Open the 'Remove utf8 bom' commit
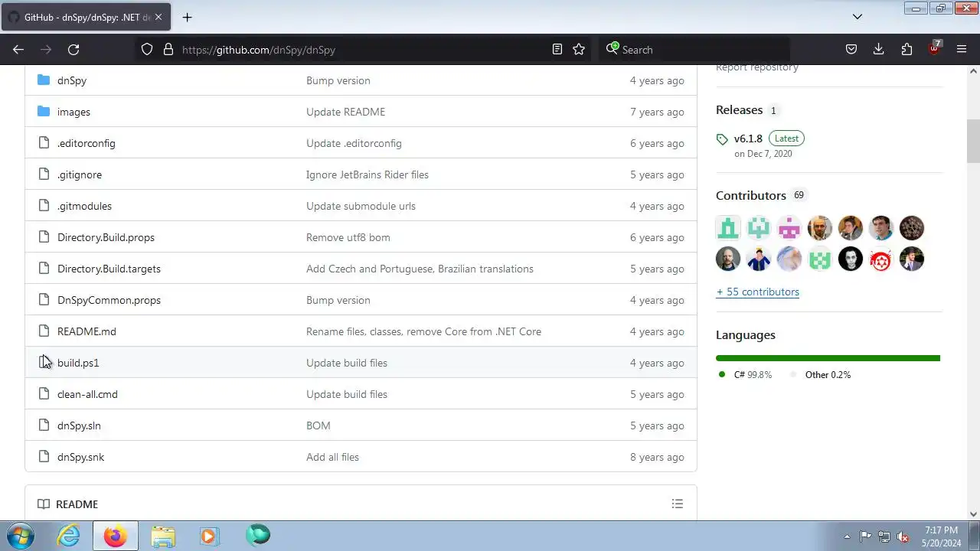Image resolution: width=980 pixels, height=551 pixels. point(348,237)
